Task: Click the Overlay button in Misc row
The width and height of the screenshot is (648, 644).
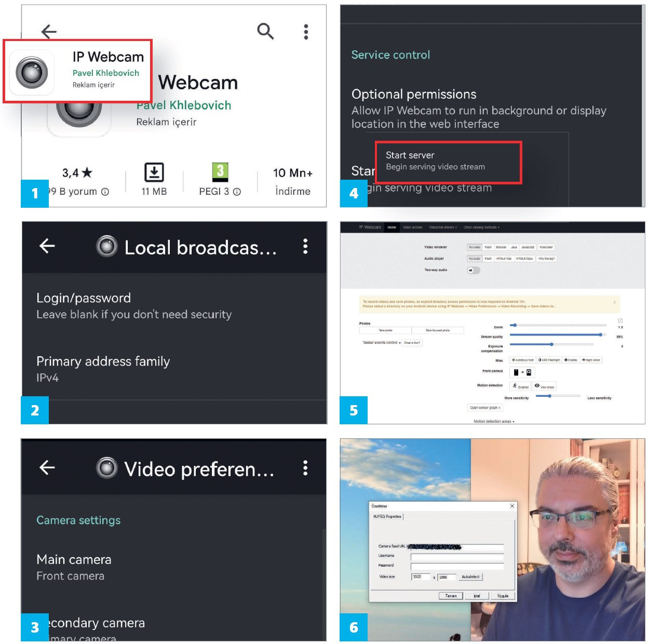Action: click(x=571, y=360)
